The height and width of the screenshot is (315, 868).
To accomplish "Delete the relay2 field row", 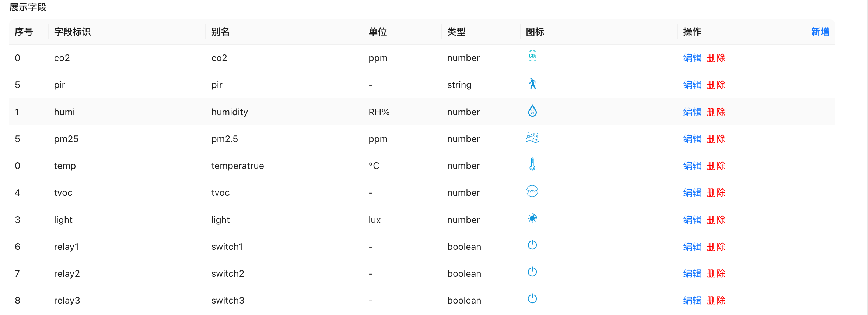I will [716, 274].
